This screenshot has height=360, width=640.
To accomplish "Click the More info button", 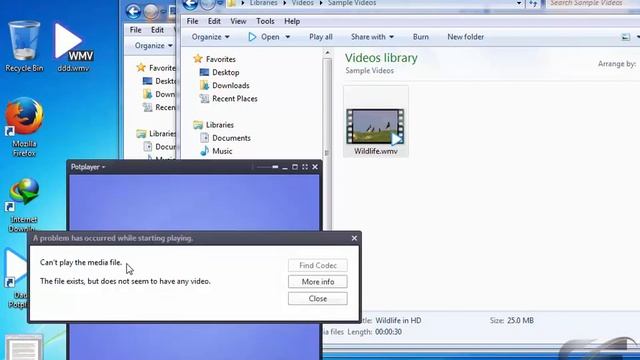I will pos(318,282).
